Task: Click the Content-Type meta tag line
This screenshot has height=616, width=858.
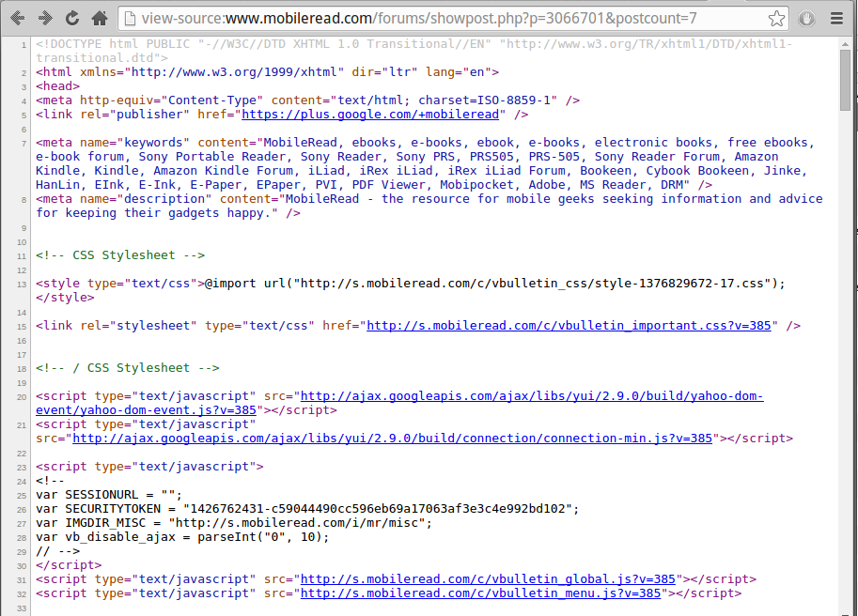Action: [307, 100]
